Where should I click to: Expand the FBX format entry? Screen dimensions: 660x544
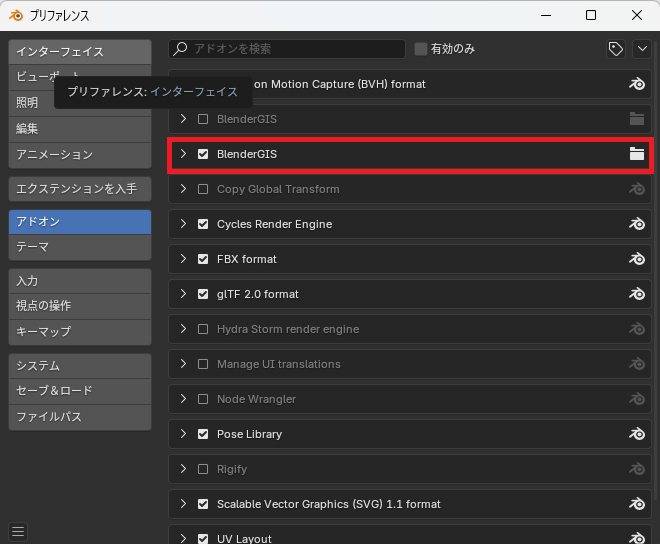click(183, 259)
